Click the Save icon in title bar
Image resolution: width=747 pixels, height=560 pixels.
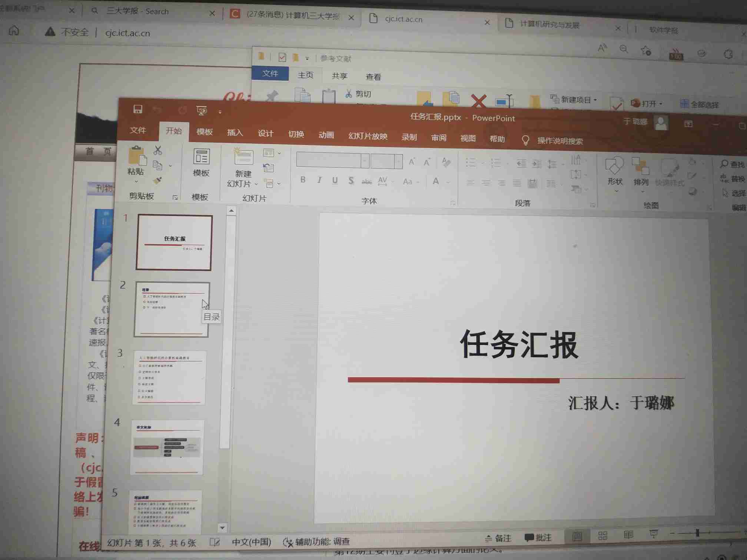(137, 109)
